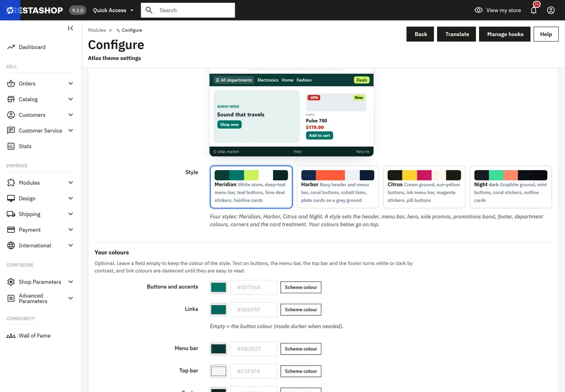Reset Menu bar to Scheme colour
The width and height of the screenshot is (565, 392).
[301, 349]
